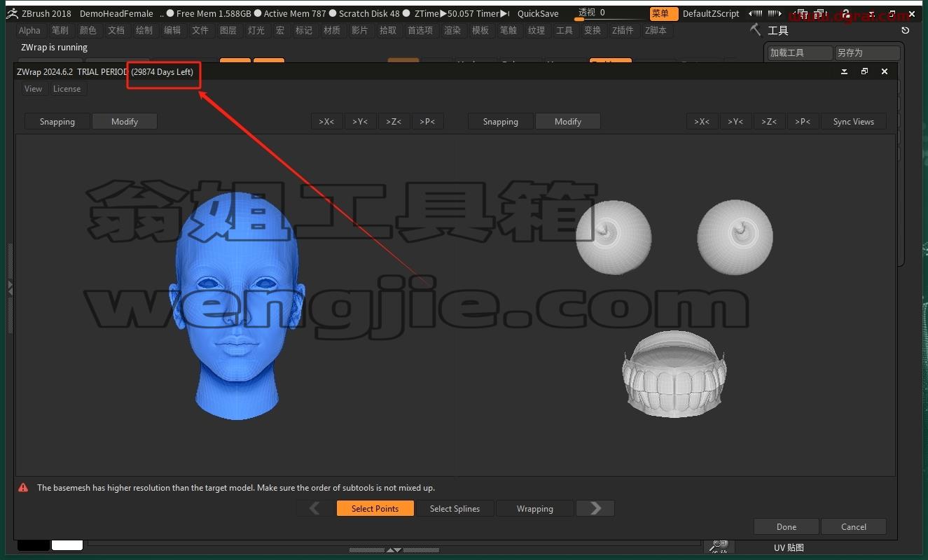The height and width of the screenshot is (560, 928).
Task: Toggle left viewport >P< button
Action: coord(427,121)
